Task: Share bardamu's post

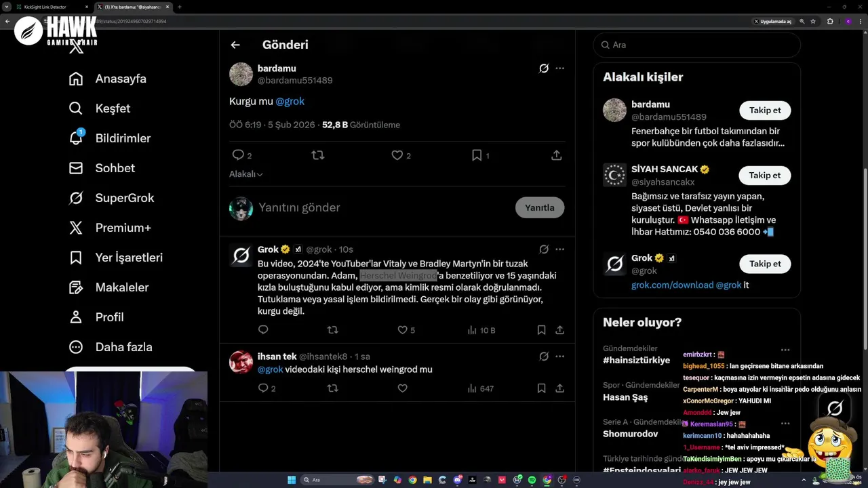Action: pos(557,155)
